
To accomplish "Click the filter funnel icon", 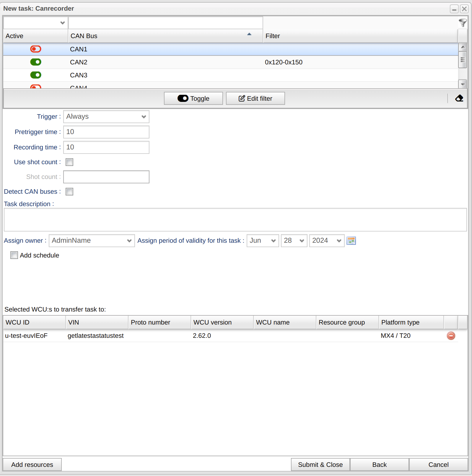I will click(x=463, y=22).
